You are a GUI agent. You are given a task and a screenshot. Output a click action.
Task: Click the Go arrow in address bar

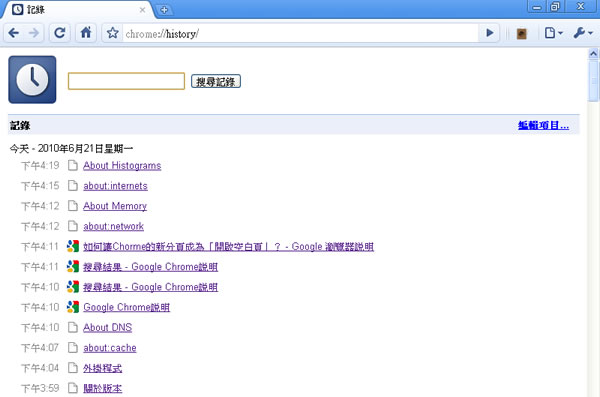[x=489, y=33]
